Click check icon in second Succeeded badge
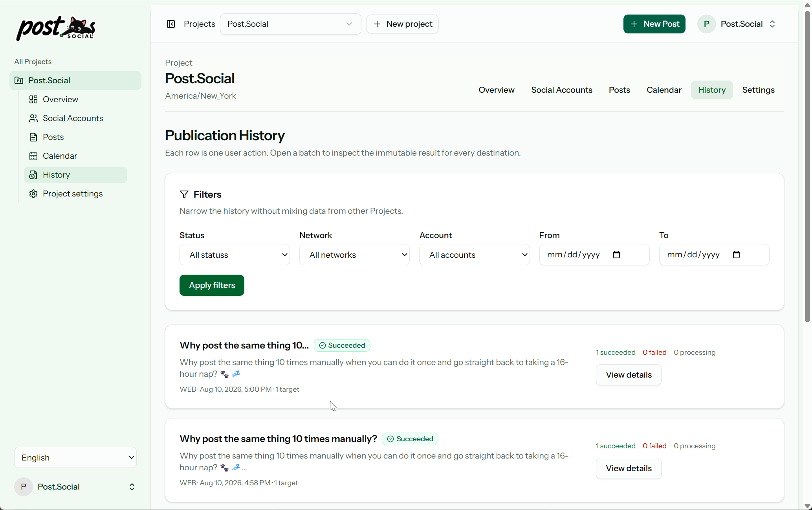 point(390,439)
